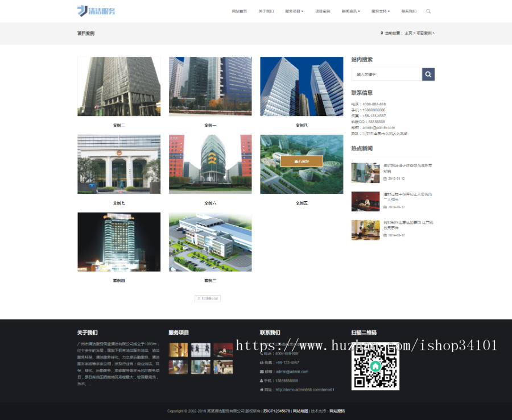Open the 服务项目 dropdown menu

point(294,11)
